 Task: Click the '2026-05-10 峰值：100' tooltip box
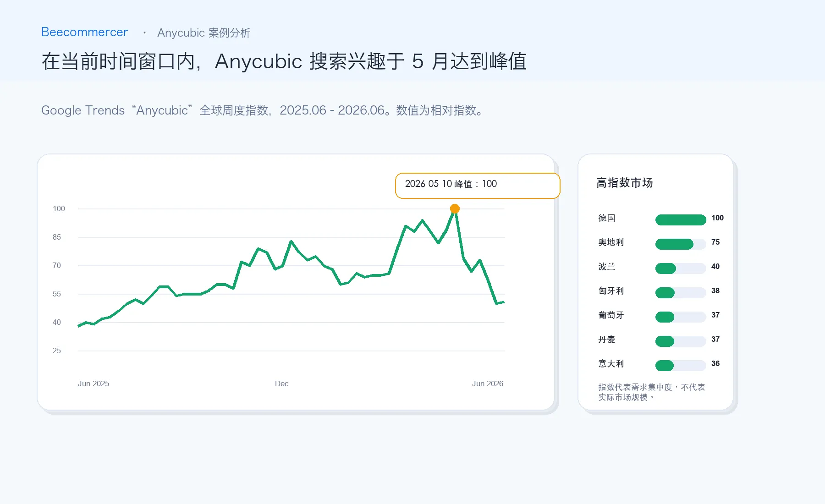[478, 186]
